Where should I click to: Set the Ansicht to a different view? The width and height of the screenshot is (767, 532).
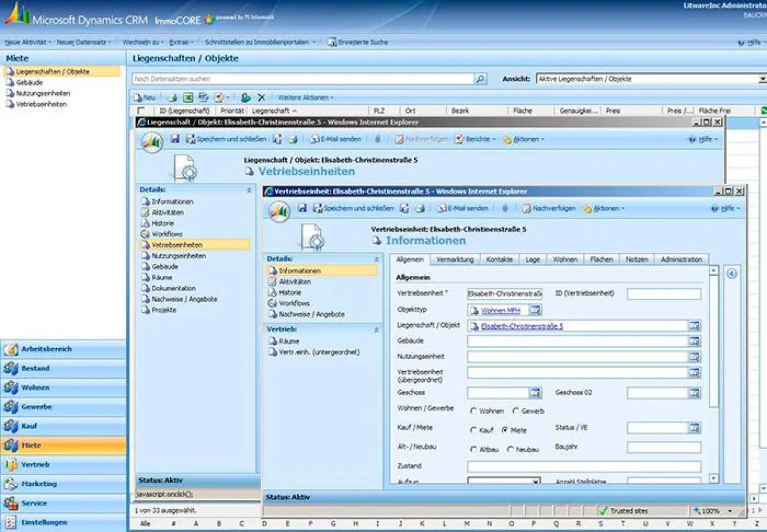click(x=763, y=79)
